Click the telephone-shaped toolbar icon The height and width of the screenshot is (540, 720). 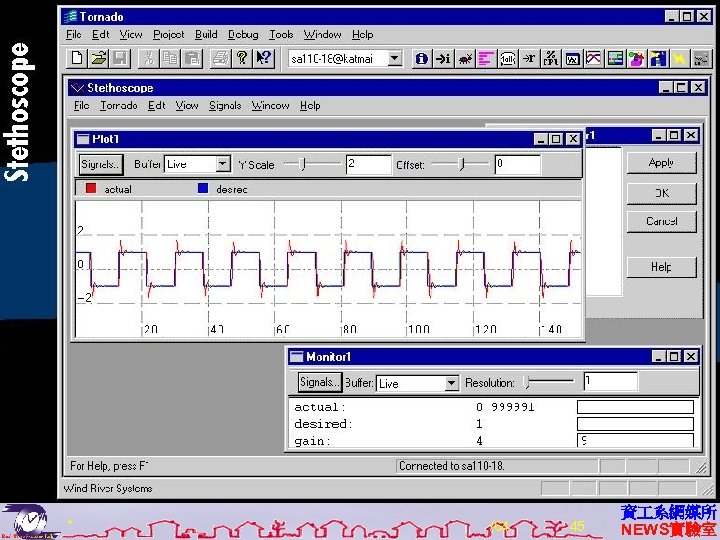[508, 58]
